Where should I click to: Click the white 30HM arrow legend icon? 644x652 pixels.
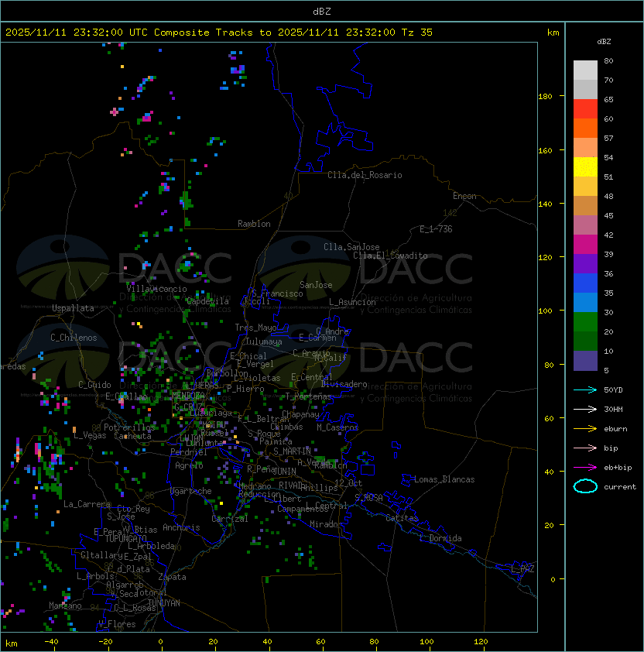click(585, 409)
